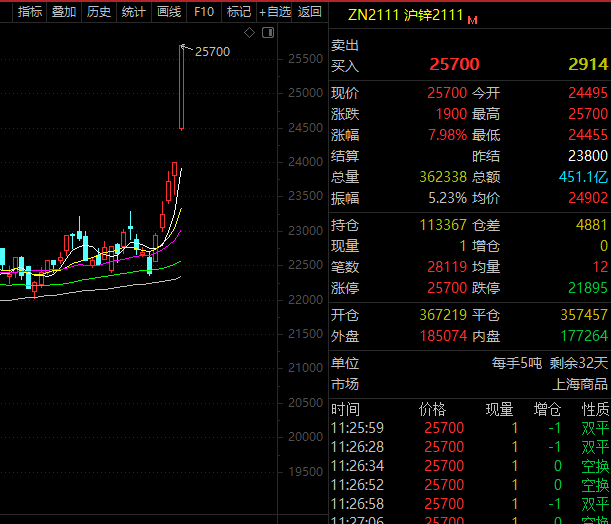Toggle the side panel layout icon

(268, 33)
